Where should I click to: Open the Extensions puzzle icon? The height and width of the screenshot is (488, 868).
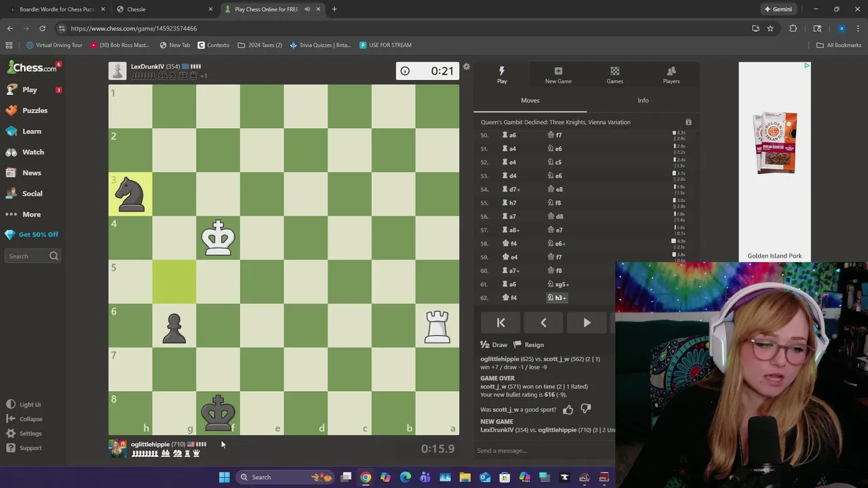pos(793,28)
